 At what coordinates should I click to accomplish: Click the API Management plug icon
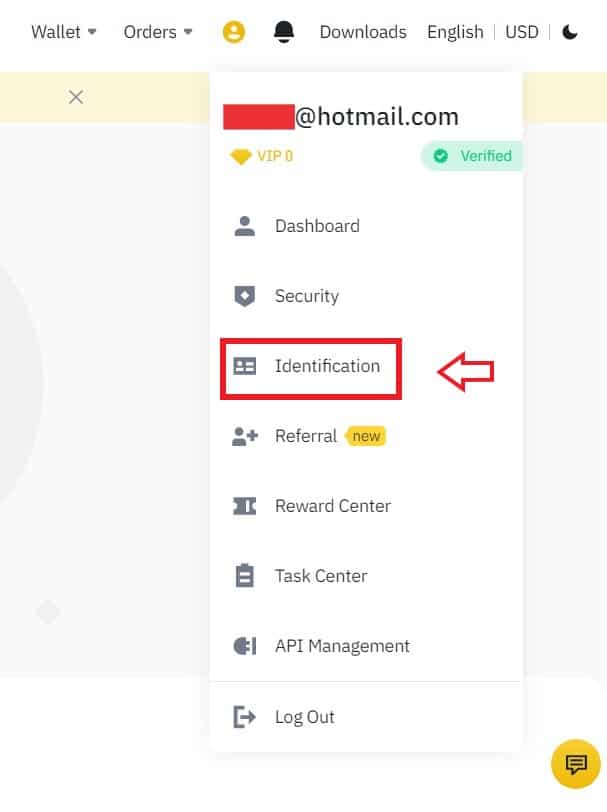click(x=244, y=646)
